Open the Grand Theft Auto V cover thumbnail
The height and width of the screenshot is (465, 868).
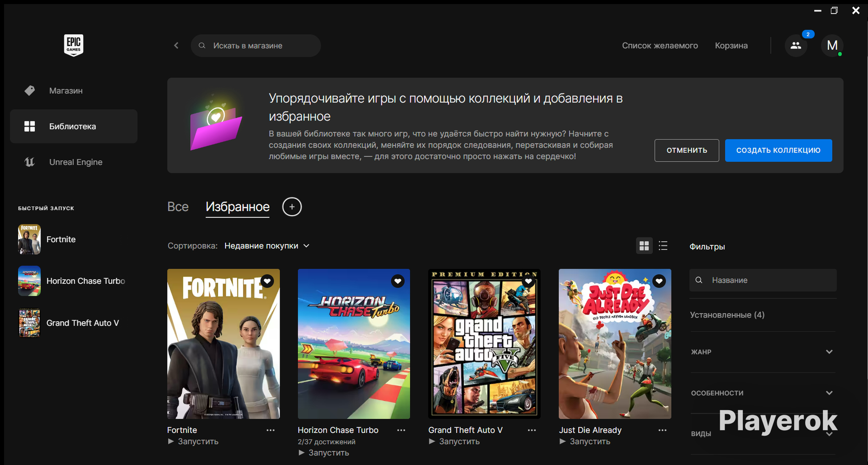point(484,344)
